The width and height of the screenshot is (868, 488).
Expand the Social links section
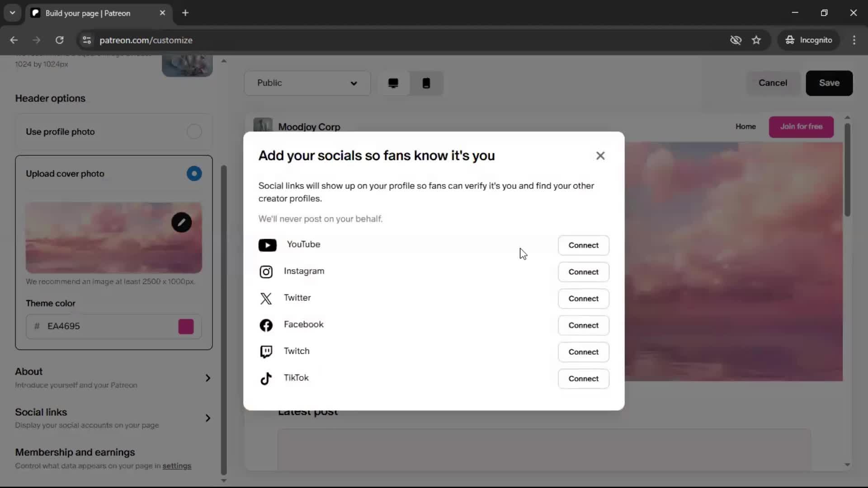pyautogui.click(x=113, y=418)
